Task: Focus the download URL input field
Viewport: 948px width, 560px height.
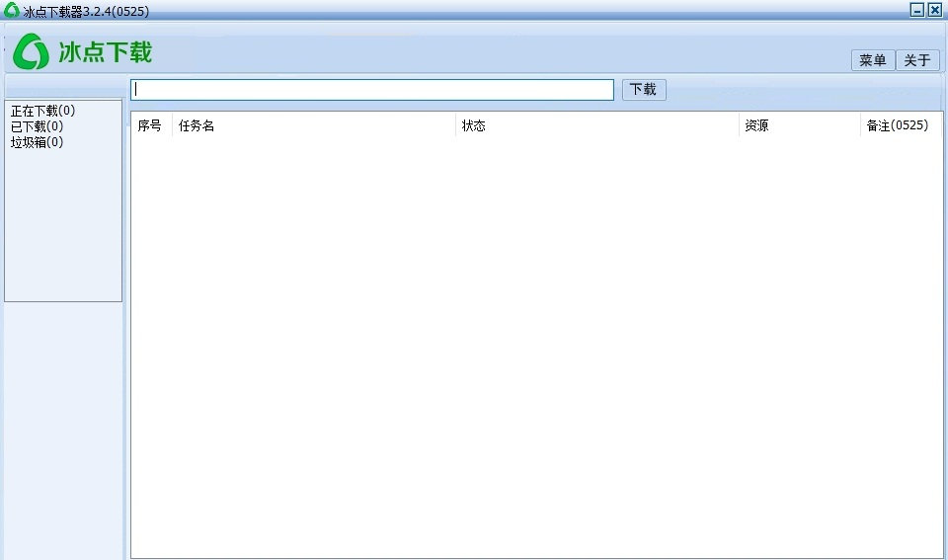Action: pos(372,90)
